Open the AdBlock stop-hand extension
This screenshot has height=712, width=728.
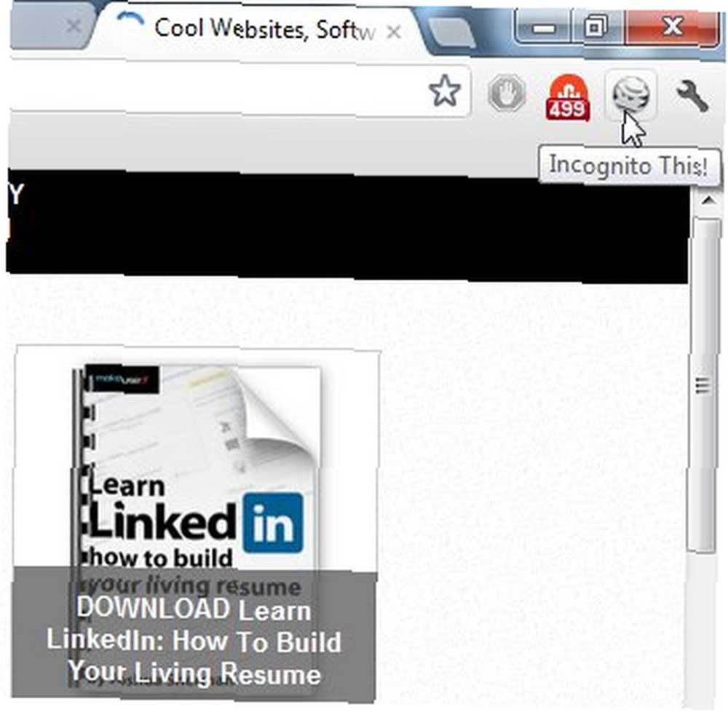tap(507, 93)
